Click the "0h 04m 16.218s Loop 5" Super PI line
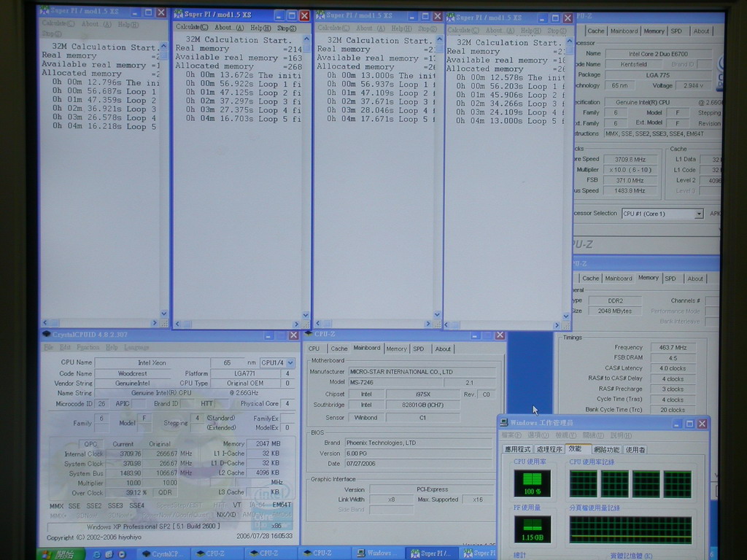The image size is (747, 560). pyautogui.click(x=104, y=126)
